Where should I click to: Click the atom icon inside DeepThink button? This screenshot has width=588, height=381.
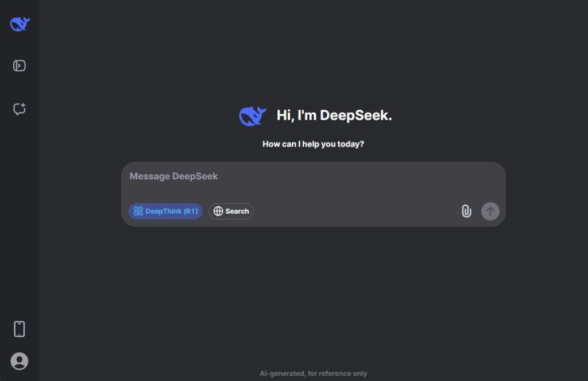click(x=138, y=211)
